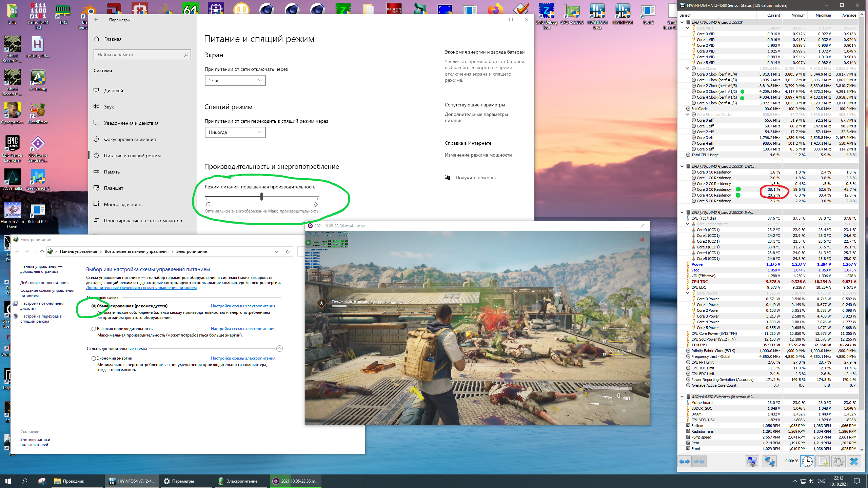Image resolution: width=868 pixels, height=488 pixels.
Task: Open screen off timeout '1 час' dropdown
Action: (235, 80)
